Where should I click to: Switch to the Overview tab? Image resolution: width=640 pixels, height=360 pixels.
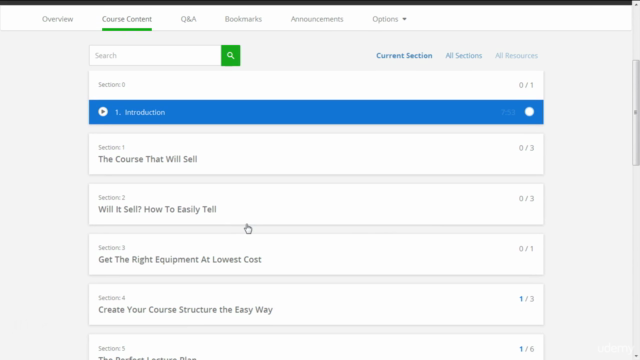pos(58,19)
